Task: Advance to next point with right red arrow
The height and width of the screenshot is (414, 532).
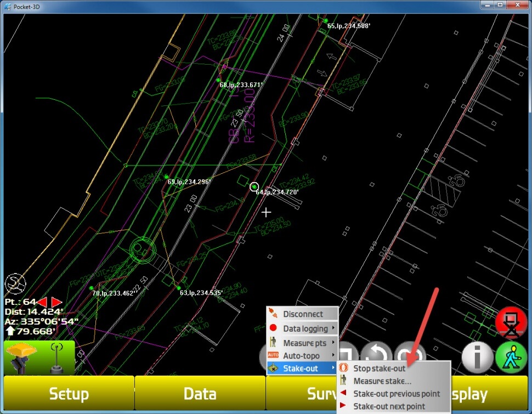Action: tap(56, 302)
